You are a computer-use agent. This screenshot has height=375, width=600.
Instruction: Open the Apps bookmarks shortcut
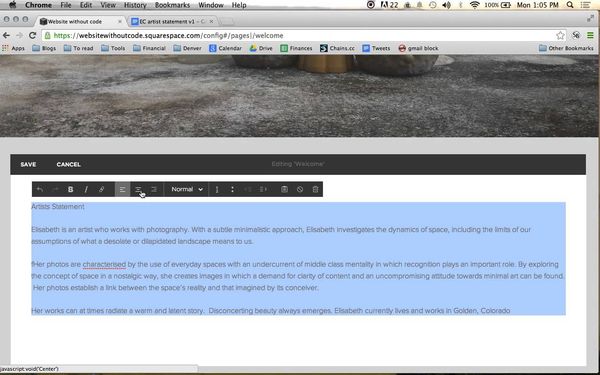coord(13,48)
